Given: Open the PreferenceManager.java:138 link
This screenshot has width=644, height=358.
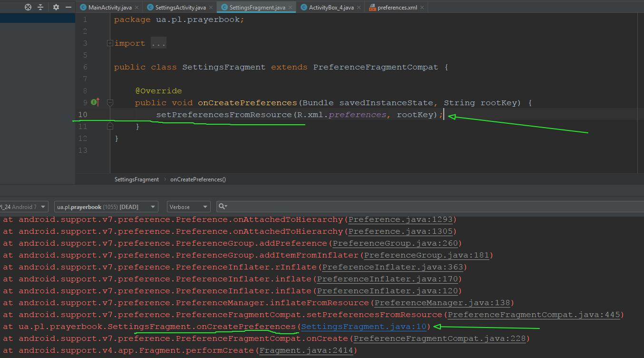Looking at the screenshot, I should [x=442, y=303].
